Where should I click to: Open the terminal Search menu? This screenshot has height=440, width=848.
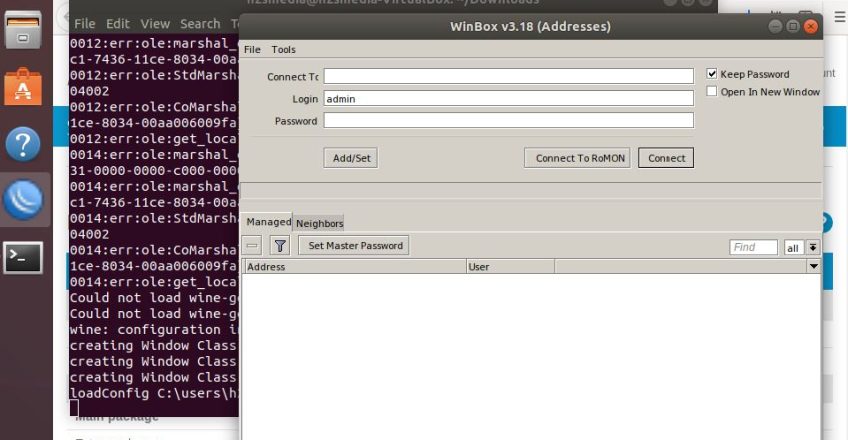(200, 24)
